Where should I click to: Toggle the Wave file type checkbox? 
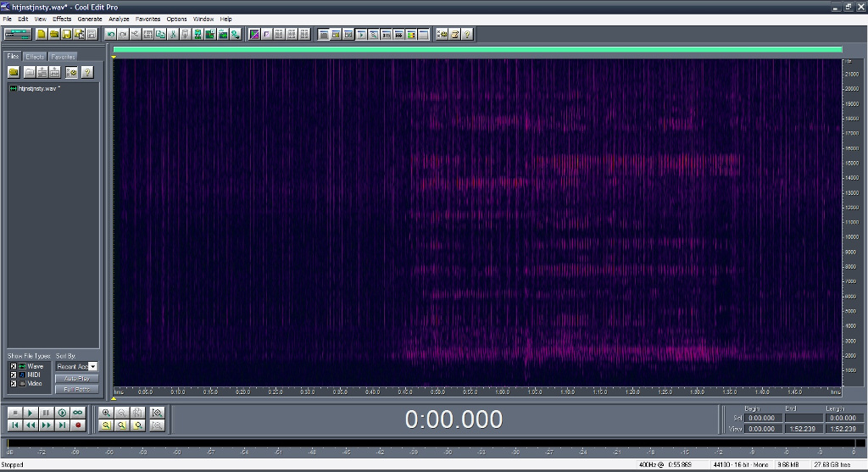click(x=14, y=366)
